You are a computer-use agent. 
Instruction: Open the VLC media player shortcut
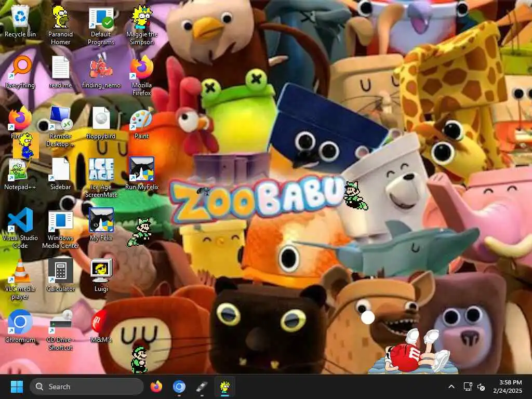click(20, 280)
